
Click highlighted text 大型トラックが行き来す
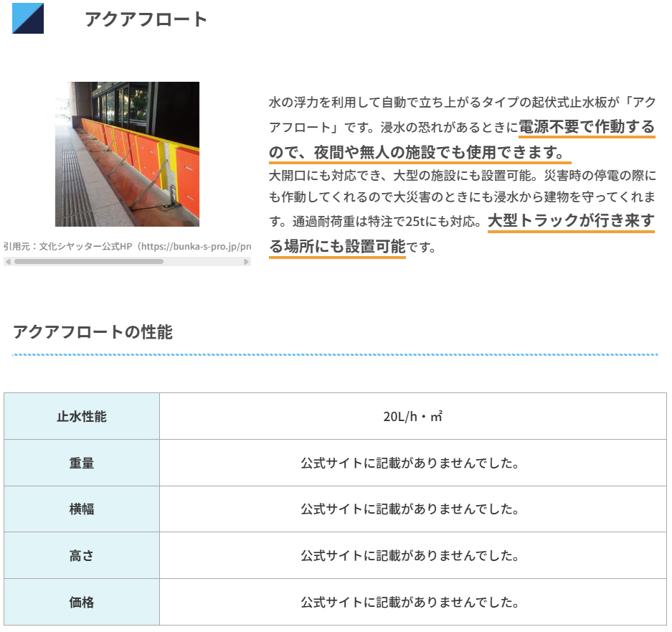[571, 221]
